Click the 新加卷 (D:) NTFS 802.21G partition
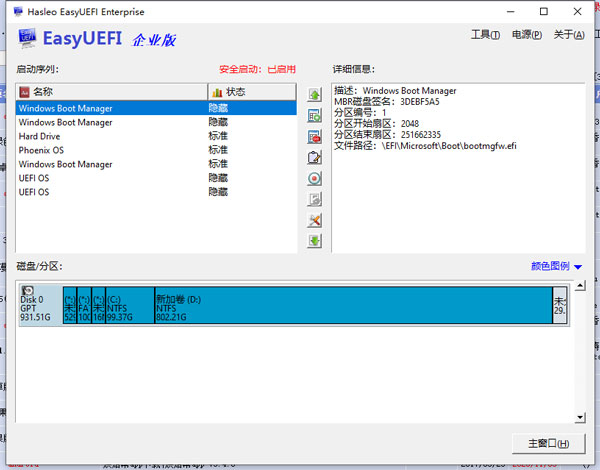The height and width of the screenshot is (470, 600). click(354, 305)
